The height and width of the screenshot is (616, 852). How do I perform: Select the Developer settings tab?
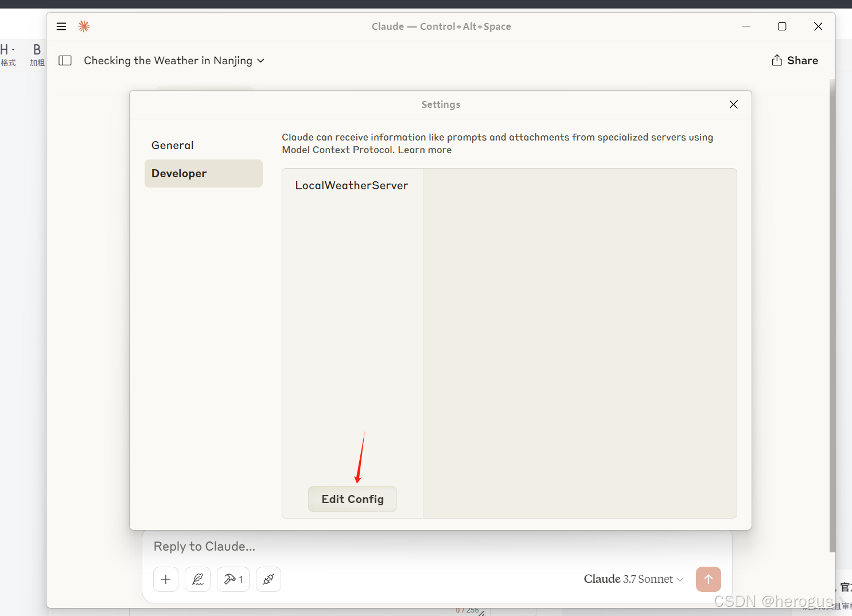tap(204, 173)
